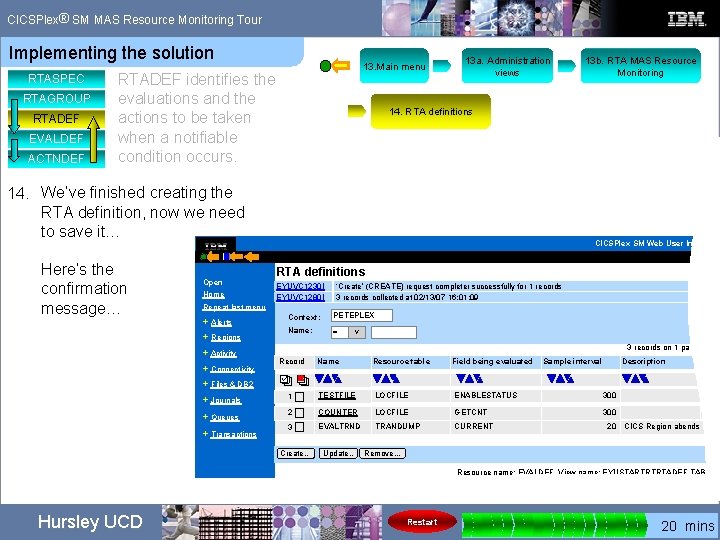The image size is (720, 540).
Task: Tick the checkbox for record 3 EVALTRND
Action: [299, 427]
